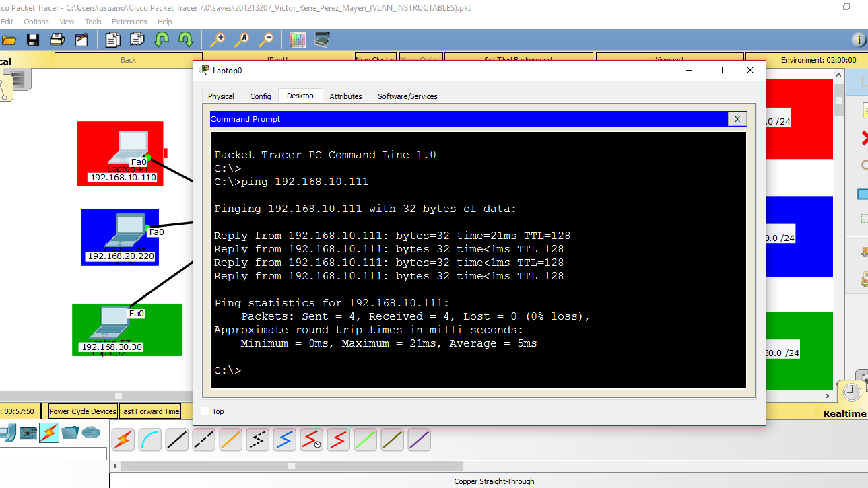This screenshot has width=868, height=488.
Task: Close the Command Prompt with X button
Action: pos(737,119)
